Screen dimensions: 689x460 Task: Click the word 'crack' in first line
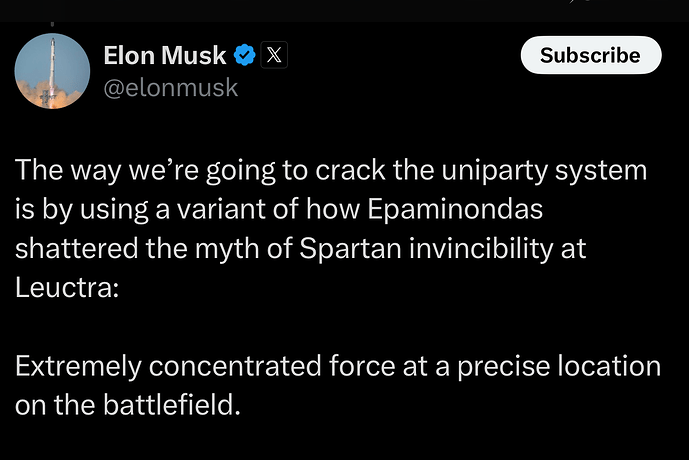point(350,170)
